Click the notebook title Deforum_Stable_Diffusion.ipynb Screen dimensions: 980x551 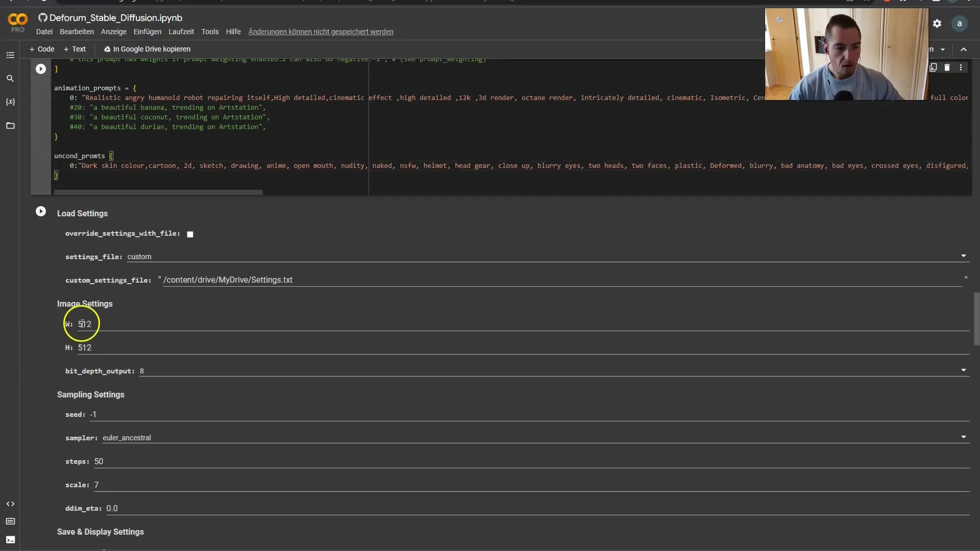coord(116,18)
